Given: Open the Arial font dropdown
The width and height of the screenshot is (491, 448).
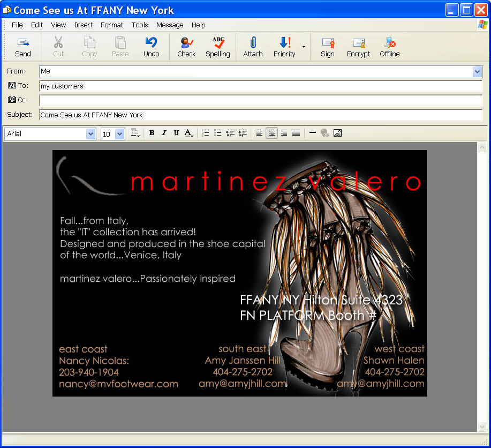Looking at the screenshot, I should click(90, 134).
